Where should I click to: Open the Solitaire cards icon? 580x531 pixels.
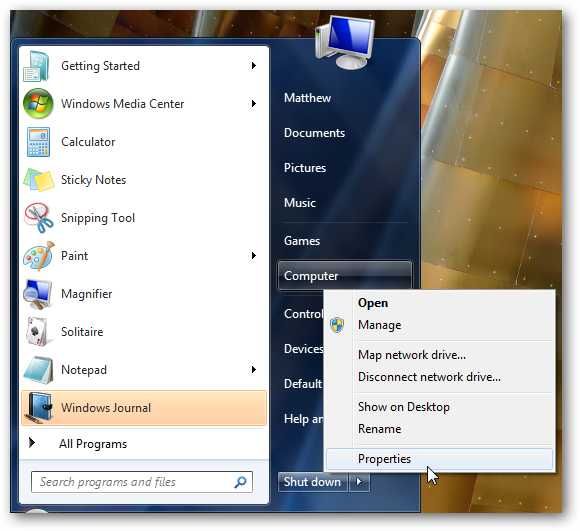coord(37,332)
